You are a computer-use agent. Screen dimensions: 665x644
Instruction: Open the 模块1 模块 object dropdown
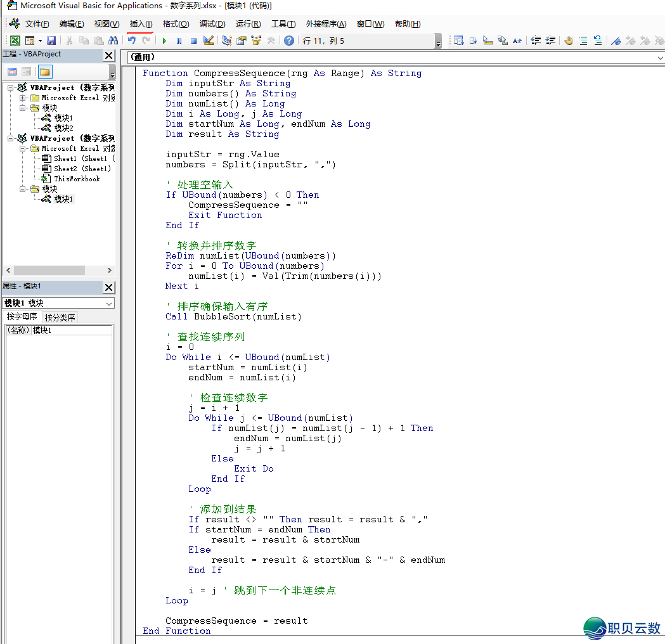pos(109,304)
